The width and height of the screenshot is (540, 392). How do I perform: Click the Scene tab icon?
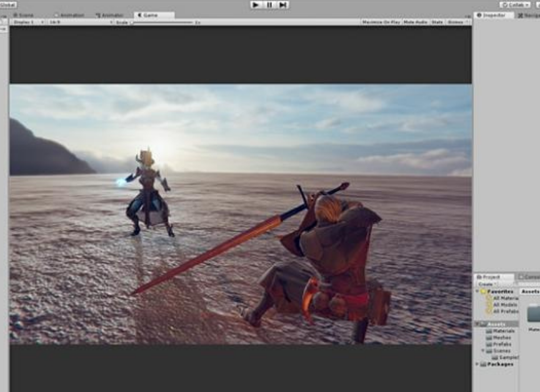click(x=16, y=15)
